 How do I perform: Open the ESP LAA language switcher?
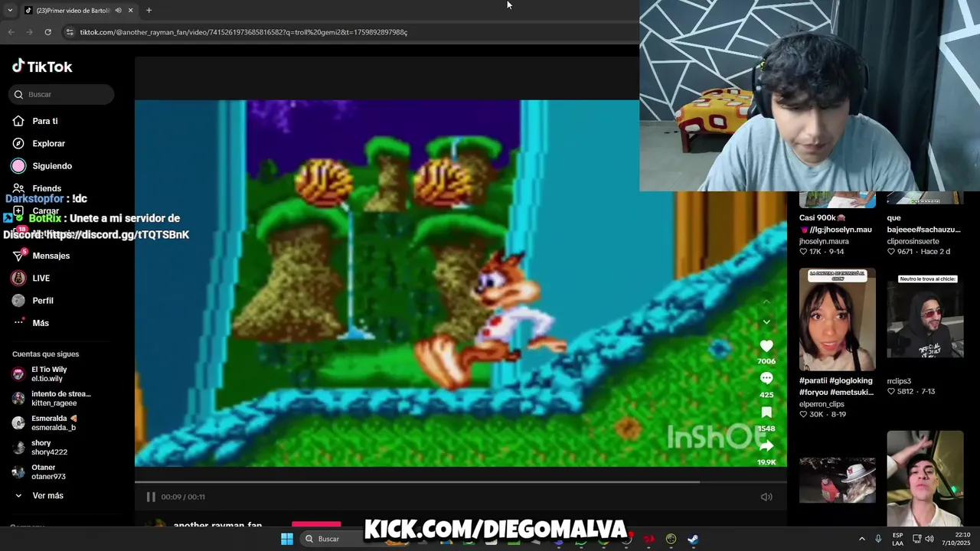click(898, 539)
